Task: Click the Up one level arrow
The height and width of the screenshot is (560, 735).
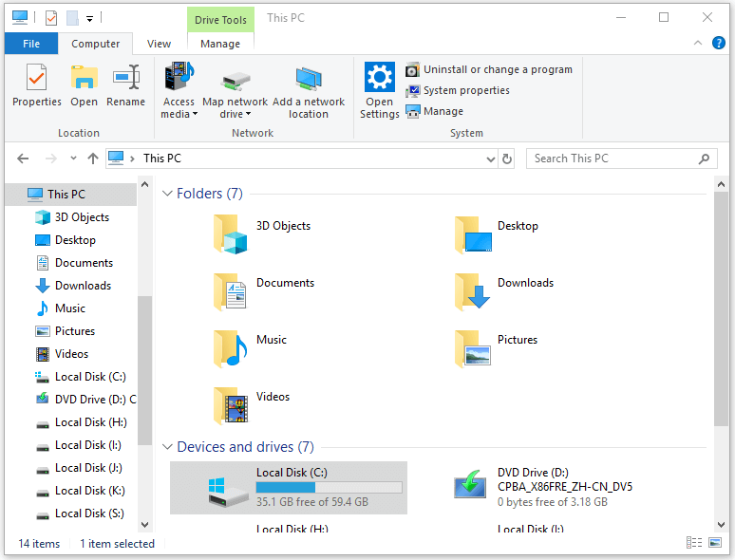Action: tap(93, 159)
